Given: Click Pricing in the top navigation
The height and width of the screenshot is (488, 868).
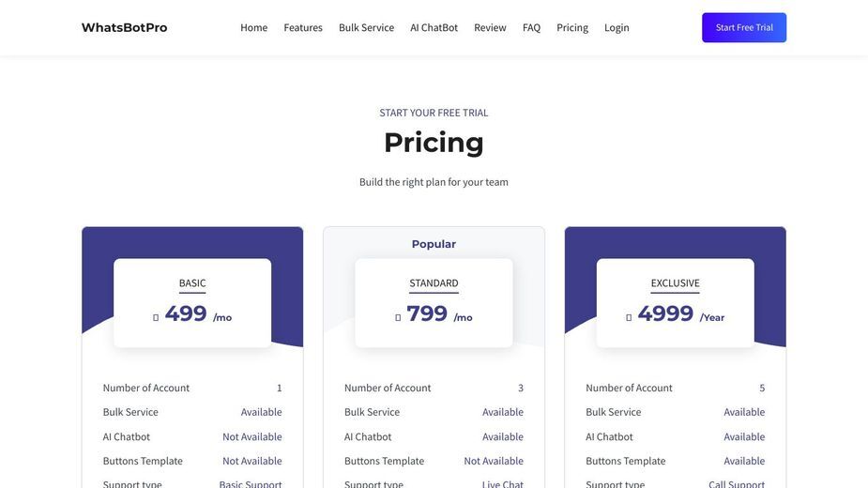Looking at the screenshot, I should (571, 28).
